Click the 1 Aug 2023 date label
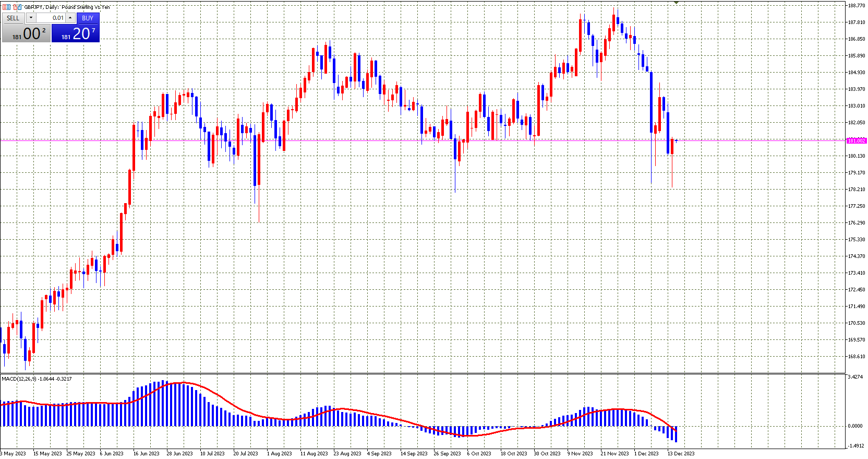This screenshot has width=868, height=459. pos(279,453)
